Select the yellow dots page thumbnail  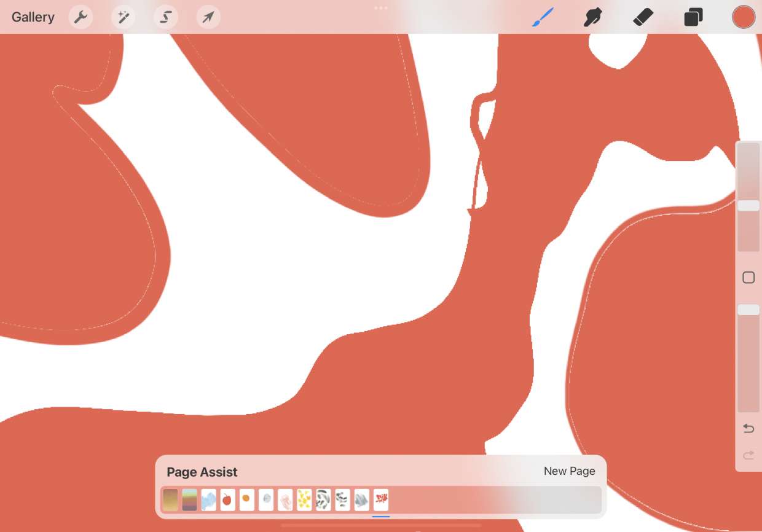point(304,500)
